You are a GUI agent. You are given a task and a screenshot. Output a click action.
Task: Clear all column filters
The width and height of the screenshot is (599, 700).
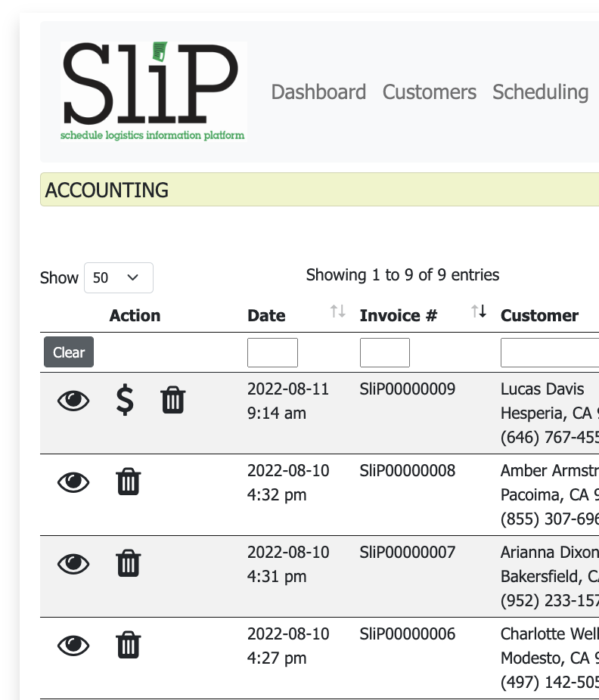69,352
